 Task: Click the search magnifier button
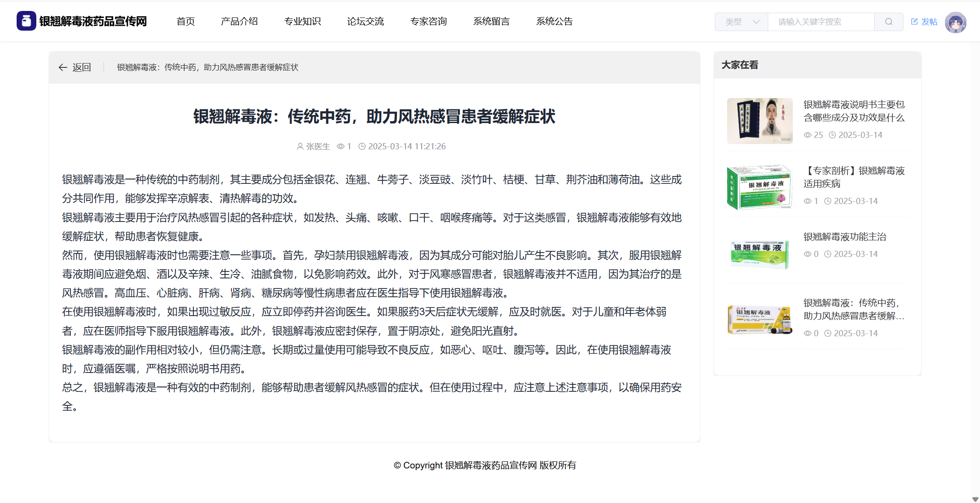[888, 22]
